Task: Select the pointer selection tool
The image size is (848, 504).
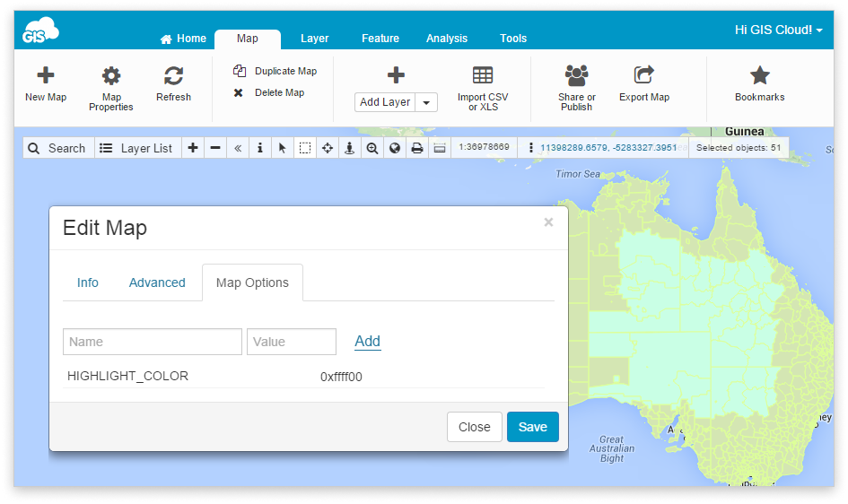Action: pos(282,148)
